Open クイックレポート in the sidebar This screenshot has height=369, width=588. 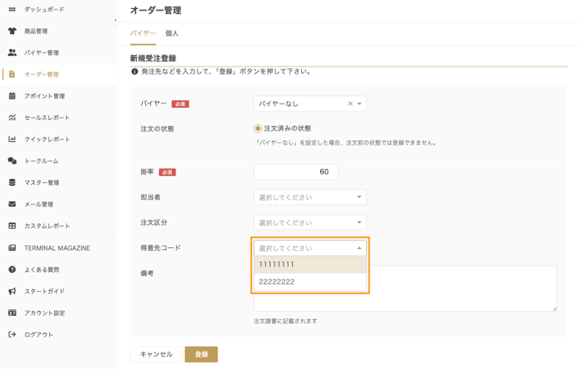(x=47, y=139)
